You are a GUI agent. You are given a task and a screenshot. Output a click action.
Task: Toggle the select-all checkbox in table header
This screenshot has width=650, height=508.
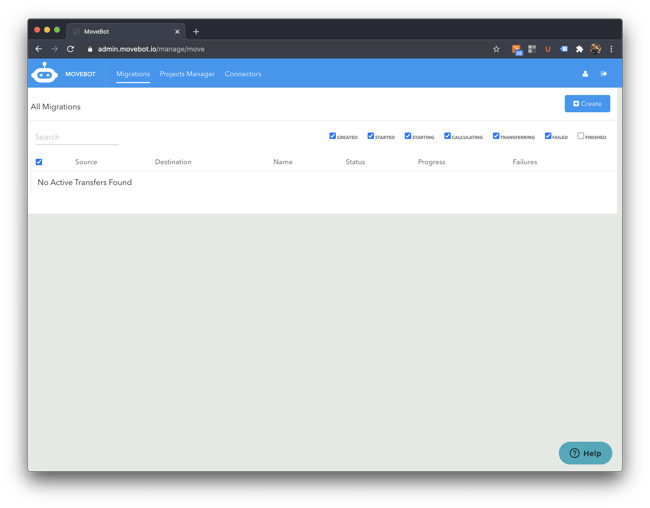point(39,162)
